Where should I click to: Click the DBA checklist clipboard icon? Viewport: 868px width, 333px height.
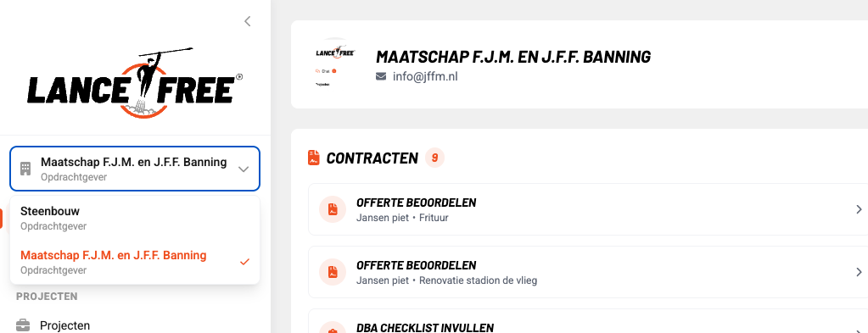(x=333, y=330)
